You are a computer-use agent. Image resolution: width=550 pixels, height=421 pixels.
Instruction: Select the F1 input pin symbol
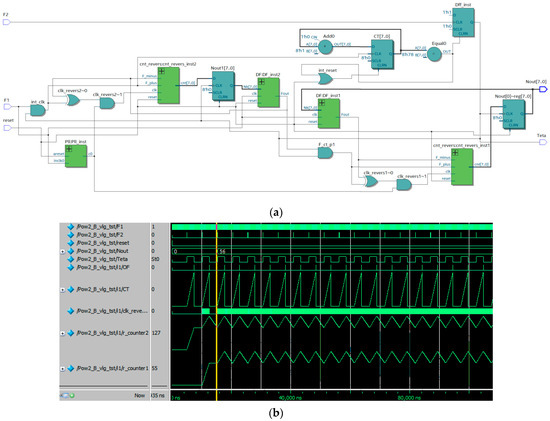(x=7, y=107)
